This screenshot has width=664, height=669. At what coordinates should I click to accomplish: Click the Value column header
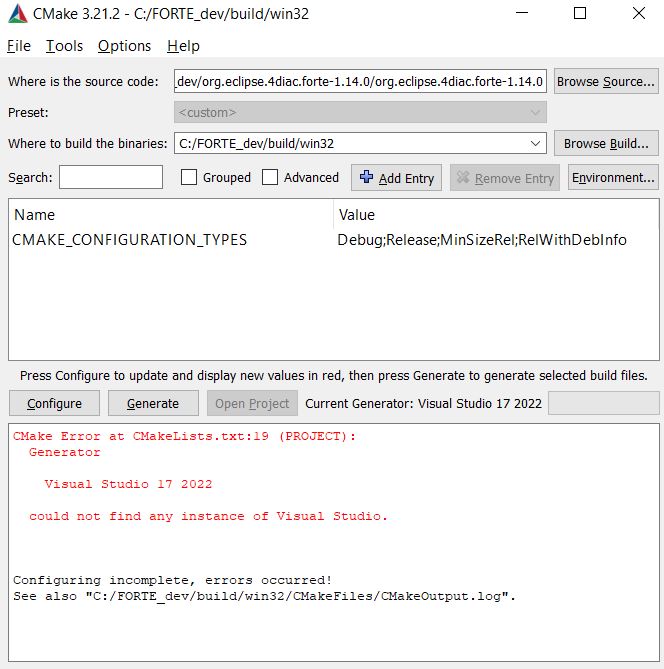pos(357,215)
